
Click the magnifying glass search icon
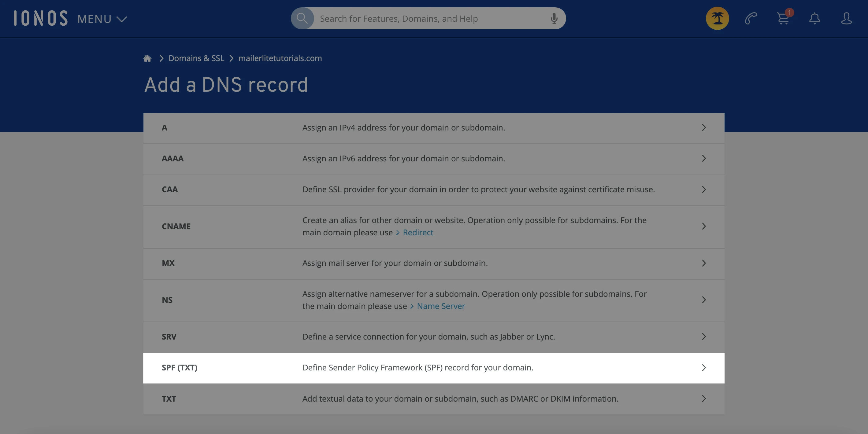coord(302,18)
